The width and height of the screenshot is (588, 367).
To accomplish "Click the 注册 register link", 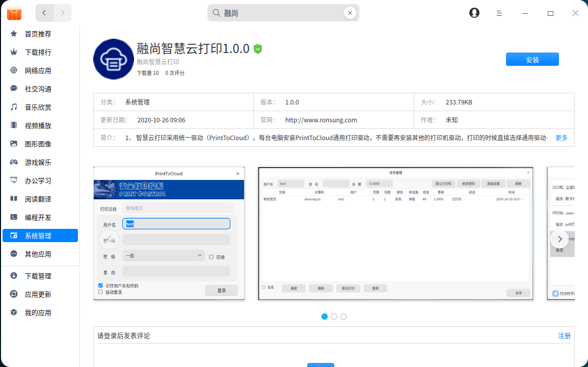I will tap(564, 335).
